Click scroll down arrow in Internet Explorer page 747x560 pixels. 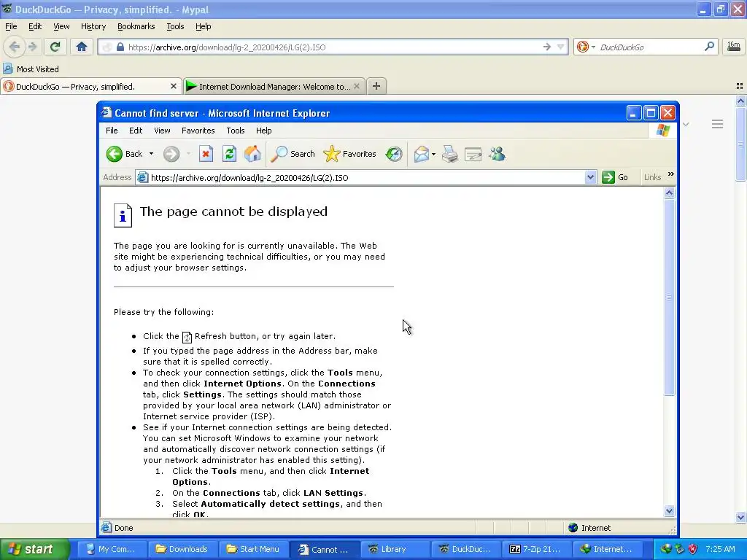(x=670, y=510)
